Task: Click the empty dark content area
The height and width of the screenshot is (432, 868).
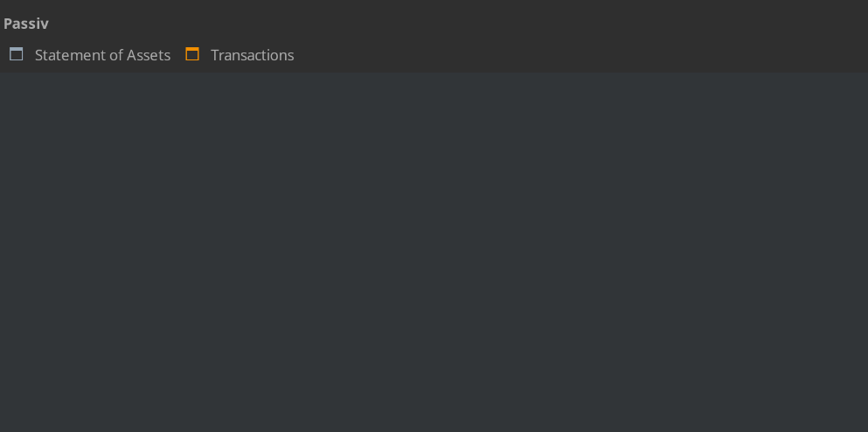Action: pyautogui.click(x=434, y=252)
